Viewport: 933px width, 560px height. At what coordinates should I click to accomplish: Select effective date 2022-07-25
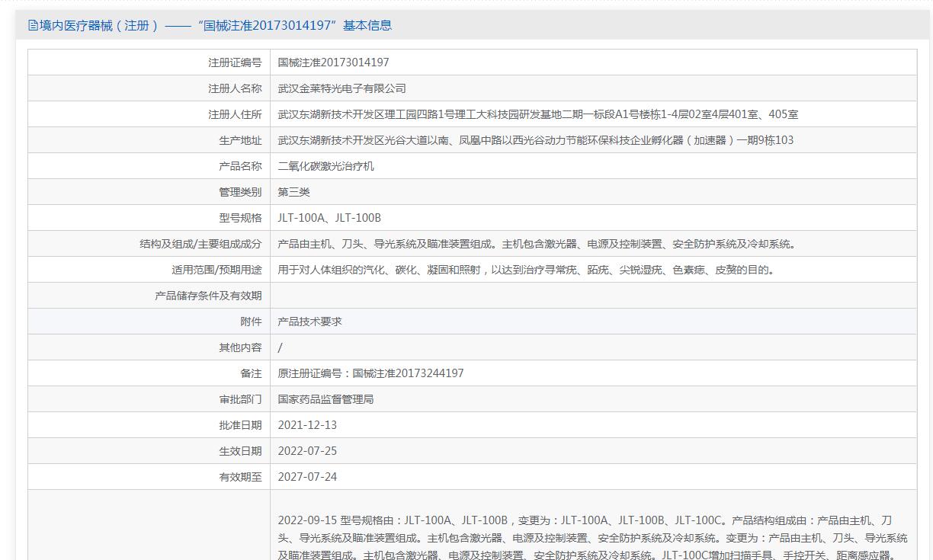tap(307, 451)
